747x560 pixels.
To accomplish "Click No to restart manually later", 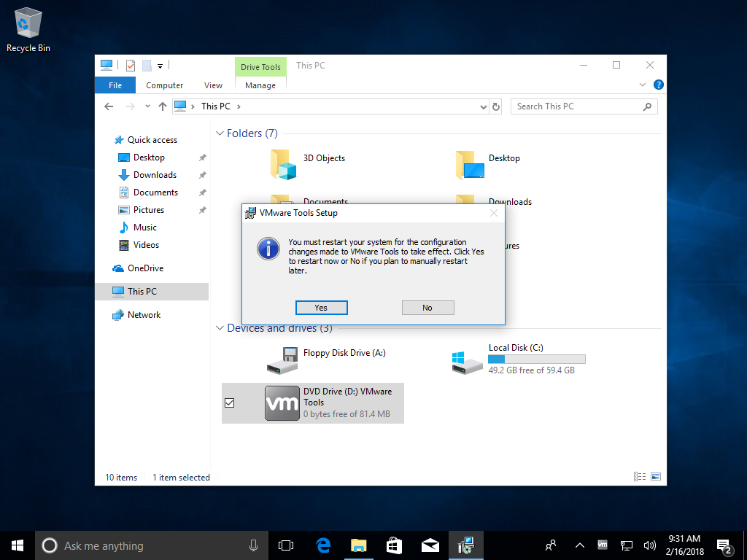I will [x=427, y=308].
